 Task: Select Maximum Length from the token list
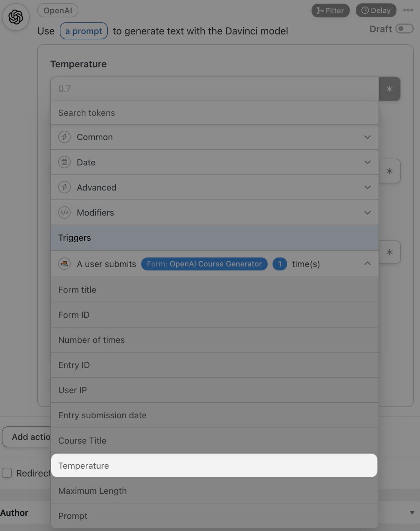click(x=214, y=491)
